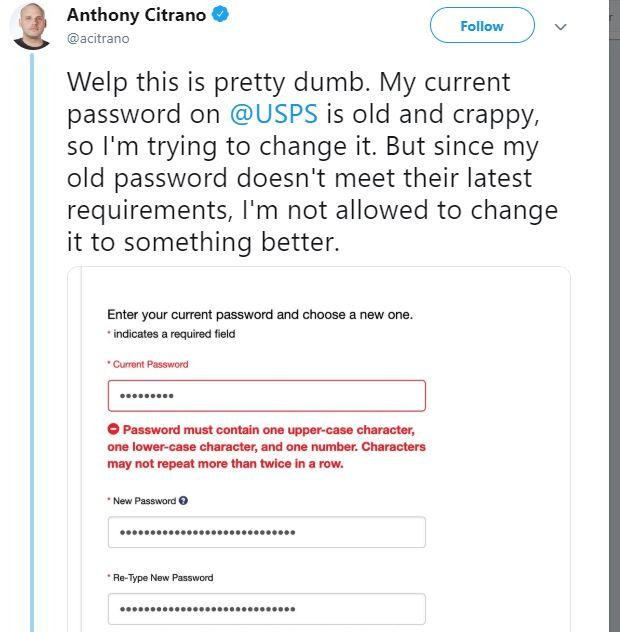The height and width of the screenshot is (632, 620).
Task: Open the @acitrano handle link
Action: coord(98,39)
